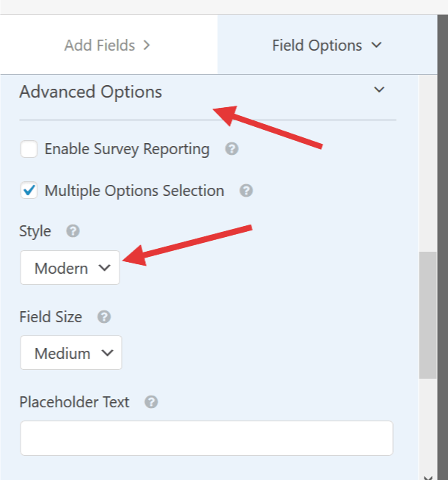Screen dimensions: 448x480
Task: Click the Advanced Options section heading
Action: tap(91, 92)
